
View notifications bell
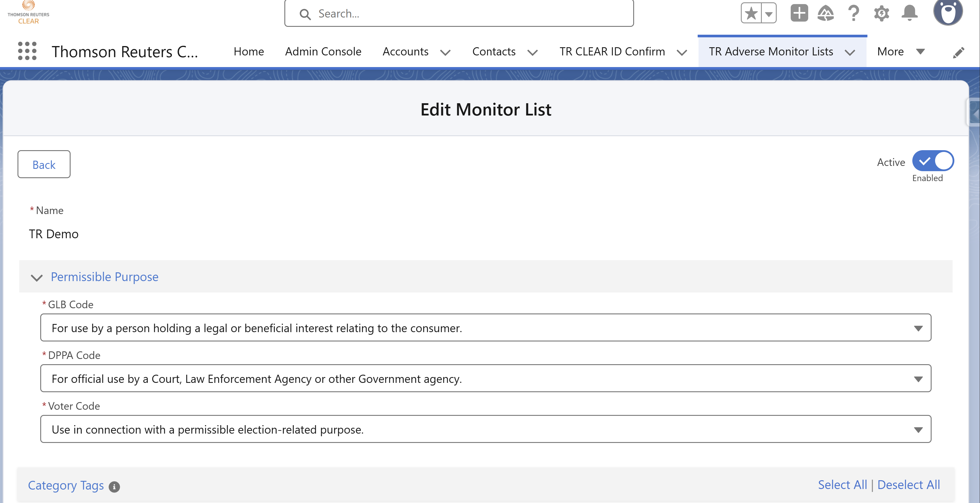[910, 13]
